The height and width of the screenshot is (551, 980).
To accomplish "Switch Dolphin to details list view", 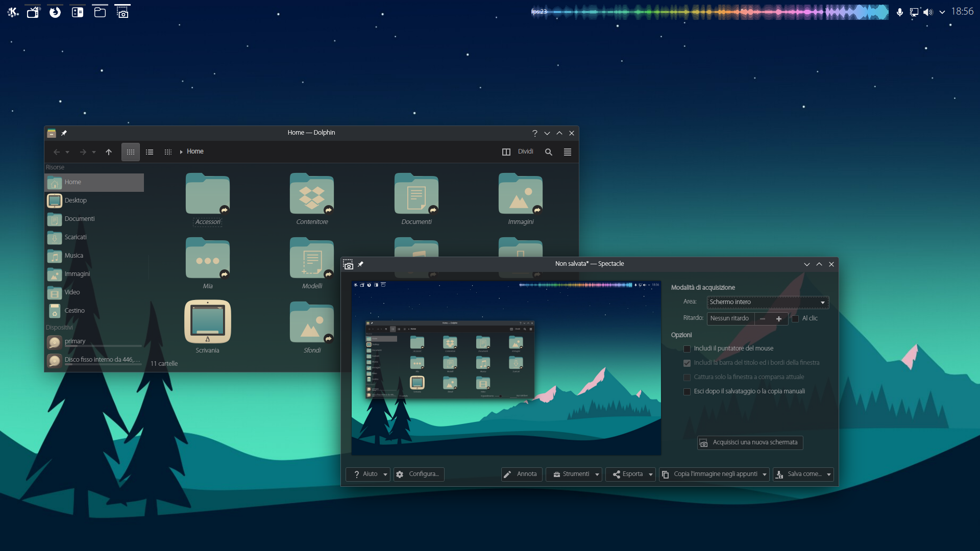I will click(150, 152).
